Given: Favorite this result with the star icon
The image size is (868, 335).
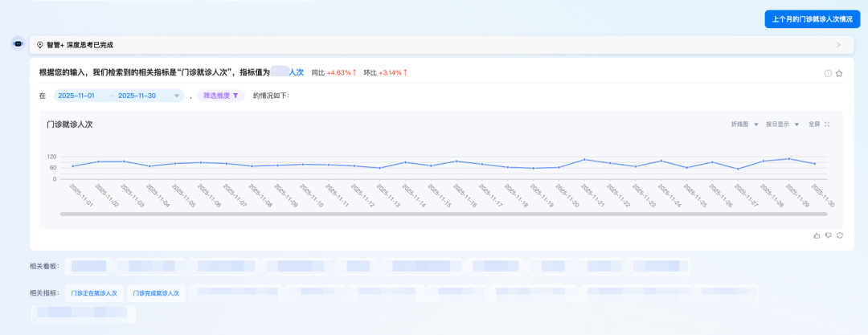Looking at the screenshot, I should tap(839, 73).
